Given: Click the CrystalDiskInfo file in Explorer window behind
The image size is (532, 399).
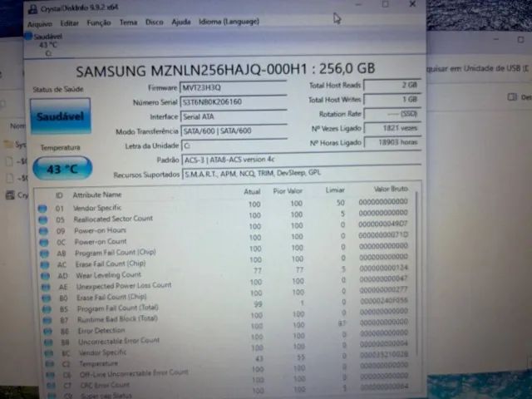Looking at the screenshot, I should pyautogui.click(x=17, y=195).
